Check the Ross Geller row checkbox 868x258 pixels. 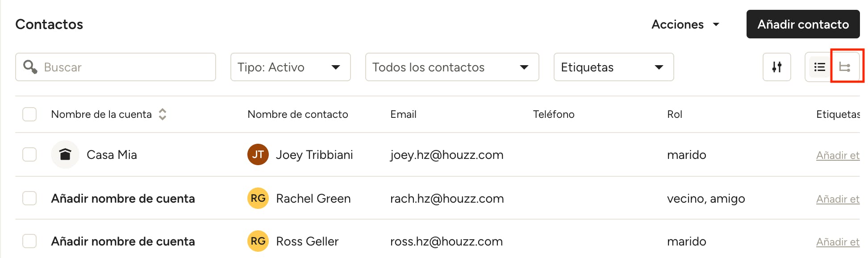coord(29,241)
